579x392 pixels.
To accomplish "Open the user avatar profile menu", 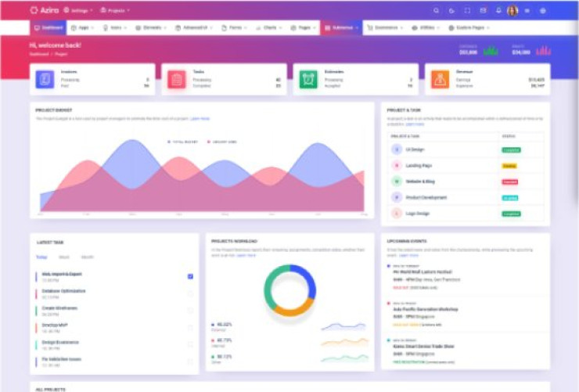I will pos(512,11).
